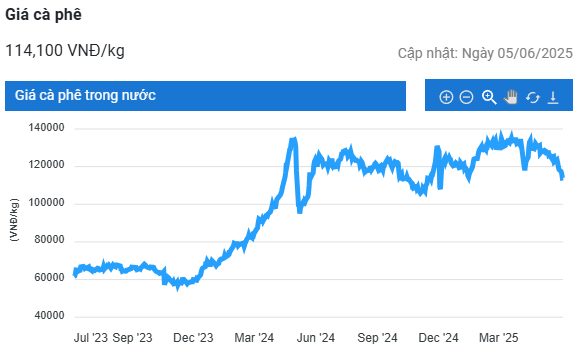Activate the hand panning tool
This screenshot has height=362, width=581.
tap(511, 97)
